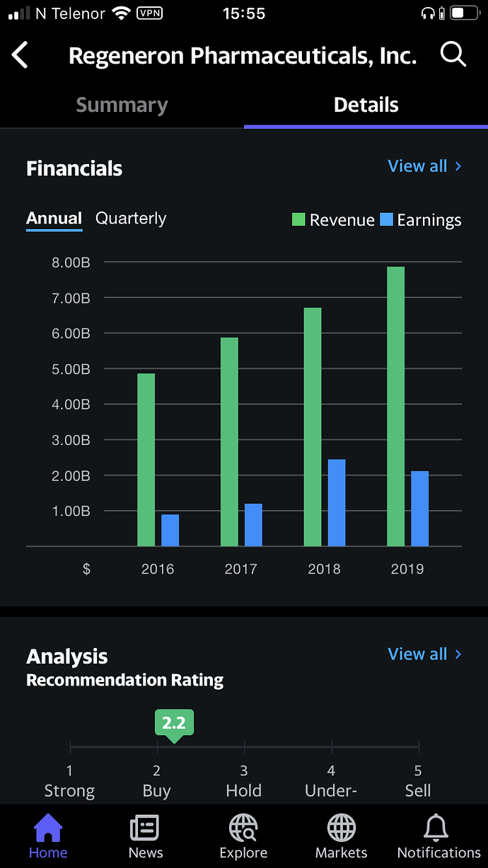Image resolution: width=488 pixels, height=868 pixels.
Task: Tap chevron next to Analysis View all
Action: pyautogui.click(x=458, y=654)
